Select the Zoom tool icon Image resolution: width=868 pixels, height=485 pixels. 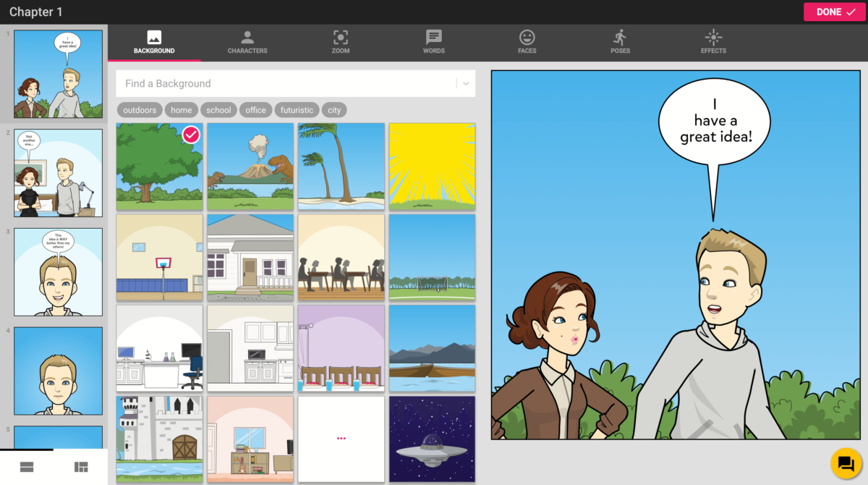(340, 41)
